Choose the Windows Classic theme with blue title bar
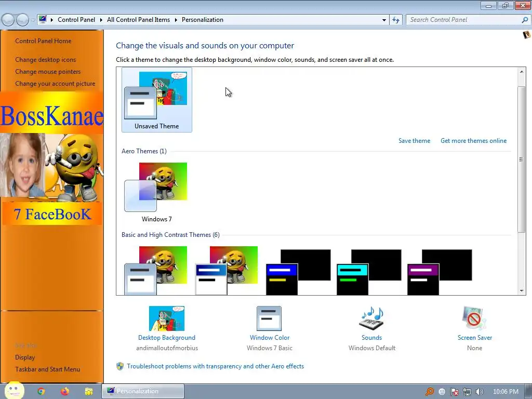532x399 pixels. (227, 270)
